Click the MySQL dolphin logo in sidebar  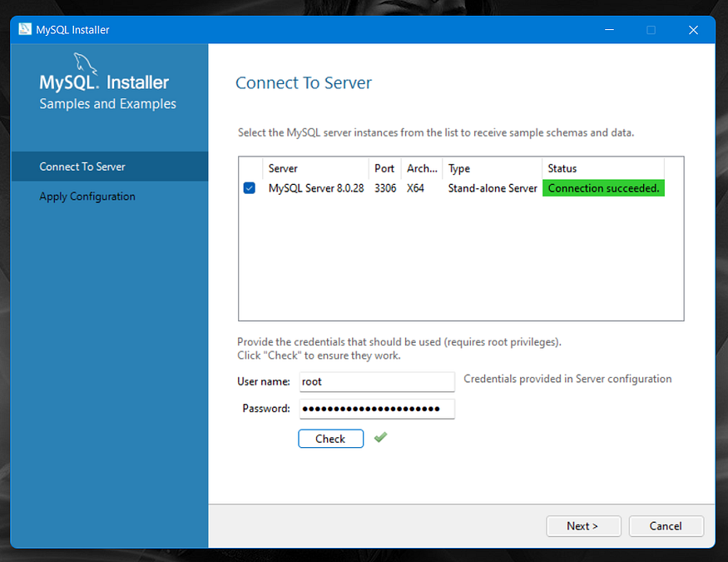click(x=85, y=63)
